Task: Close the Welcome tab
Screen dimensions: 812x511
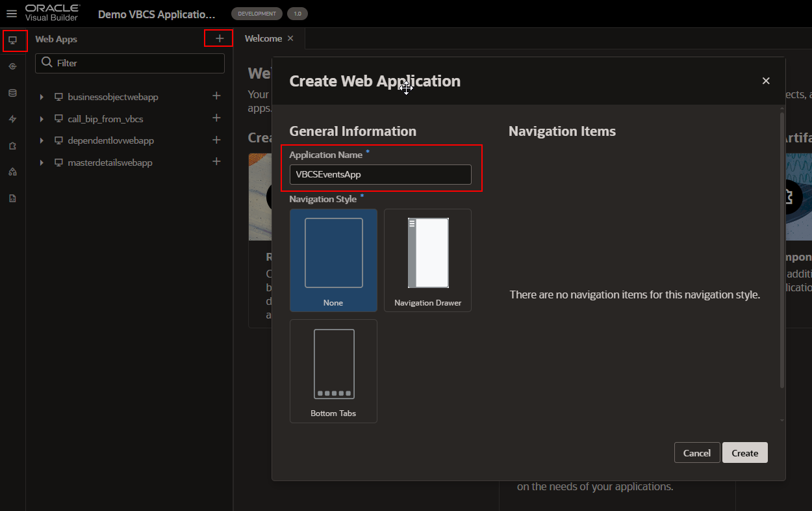Action: click(x=290, y=38)
